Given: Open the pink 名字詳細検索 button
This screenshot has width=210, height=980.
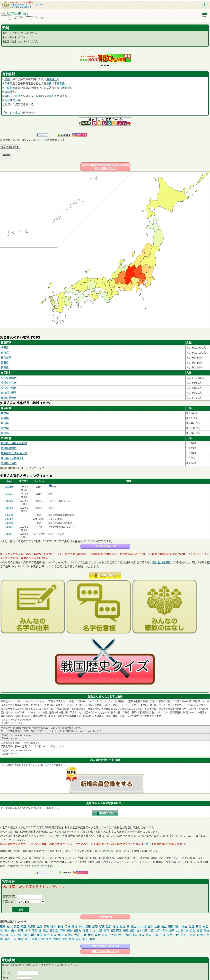Looking at the screenshot, I should [105, 917].
